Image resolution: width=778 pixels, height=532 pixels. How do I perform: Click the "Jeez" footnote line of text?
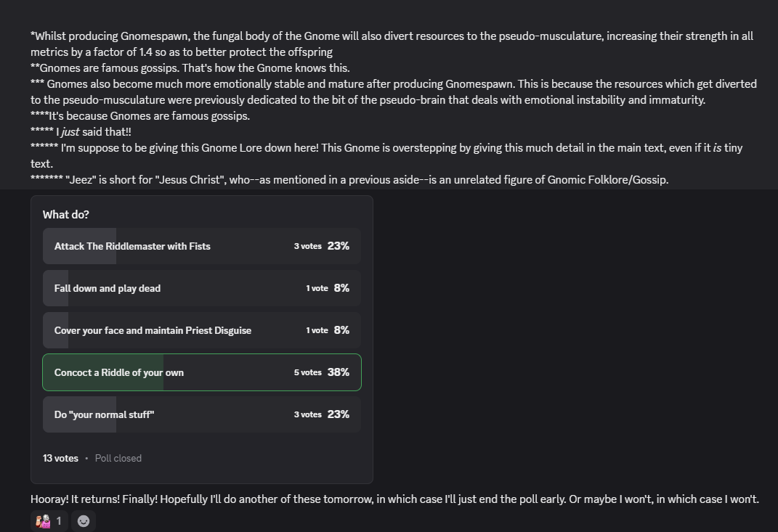pos(349,179)
